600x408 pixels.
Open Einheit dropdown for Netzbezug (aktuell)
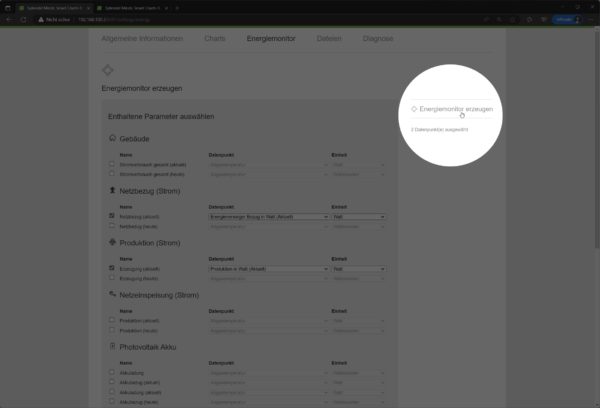pos(359,217)
